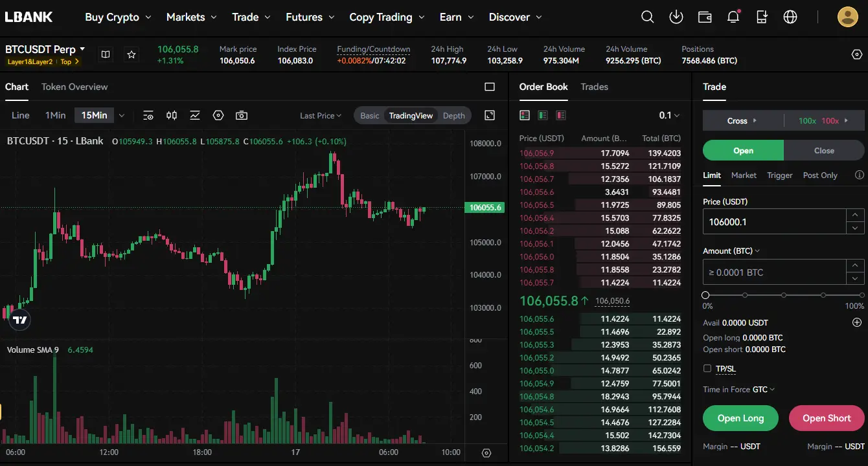Screen dimensions: 868x466
Task: Click Funding/Countdown label
Action: [373, 49]
